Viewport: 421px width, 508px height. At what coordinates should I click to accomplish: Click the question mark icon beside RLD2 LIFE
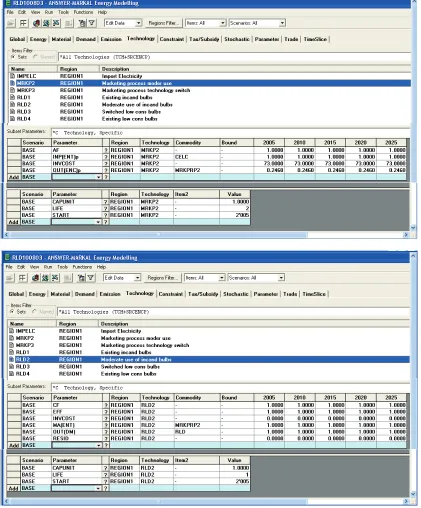(106, 475)
